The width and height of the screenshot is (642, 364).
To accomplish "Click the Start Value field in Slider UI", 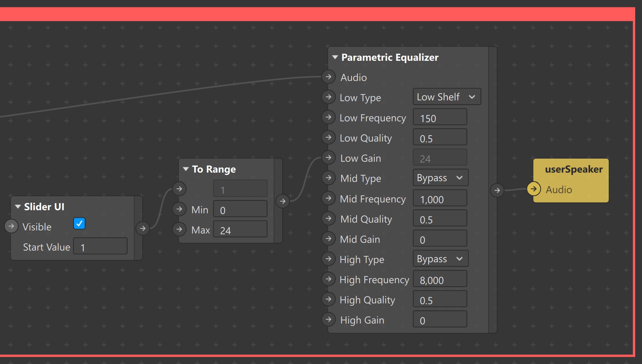I will coord(100,246).
